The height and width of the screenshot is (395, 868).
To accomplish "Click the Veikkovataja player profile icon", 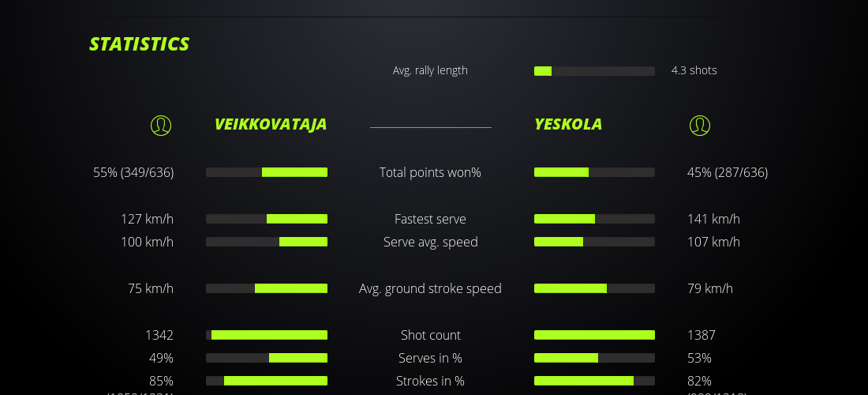I will tap(161, 126).
